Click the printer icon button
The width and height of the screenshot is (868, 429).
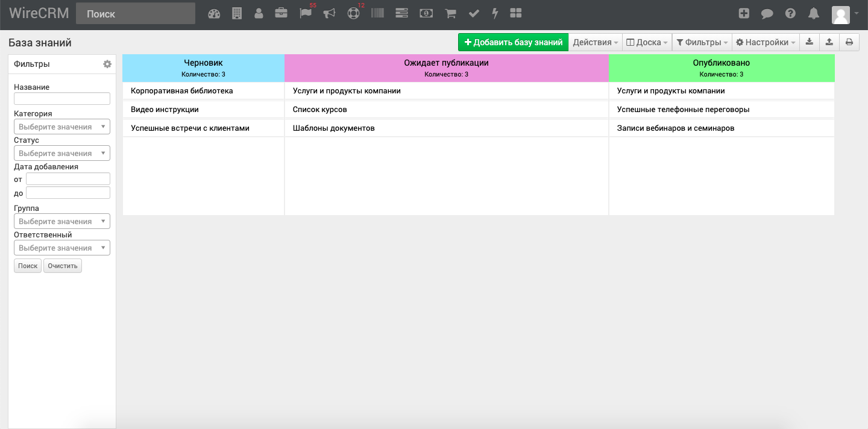click(849, 42)
